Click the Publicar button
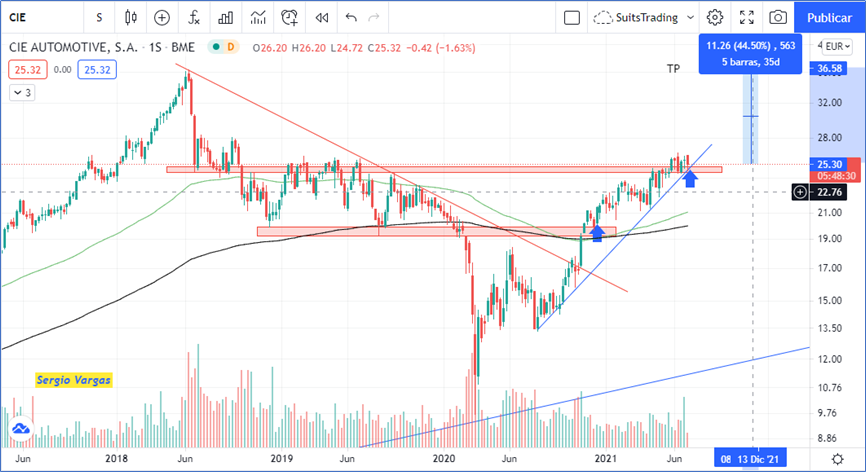Screen dimensions: 866x472 (829, 17)
